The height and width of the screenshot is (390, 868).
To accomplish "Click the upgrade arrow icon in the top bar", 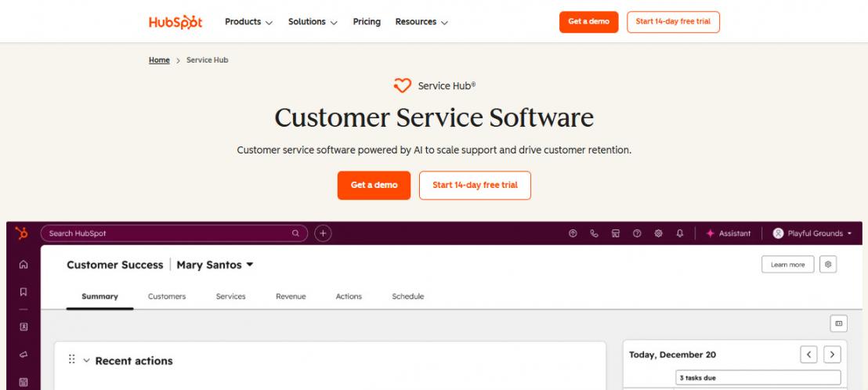I will [573, 233].
